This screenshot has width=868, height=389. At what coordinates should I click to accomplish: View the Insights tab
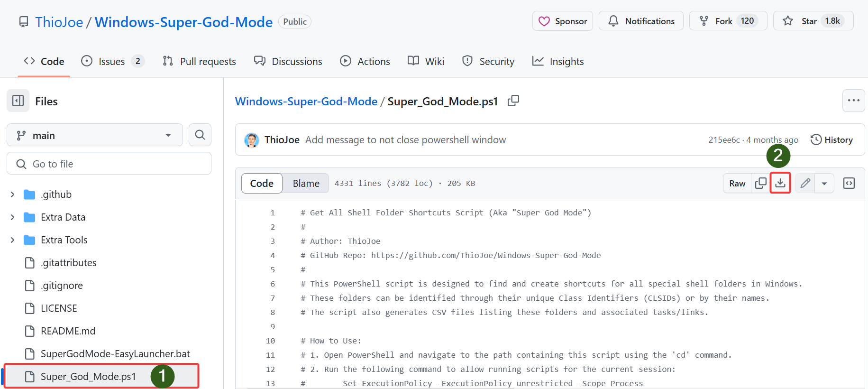coord(558,61)
